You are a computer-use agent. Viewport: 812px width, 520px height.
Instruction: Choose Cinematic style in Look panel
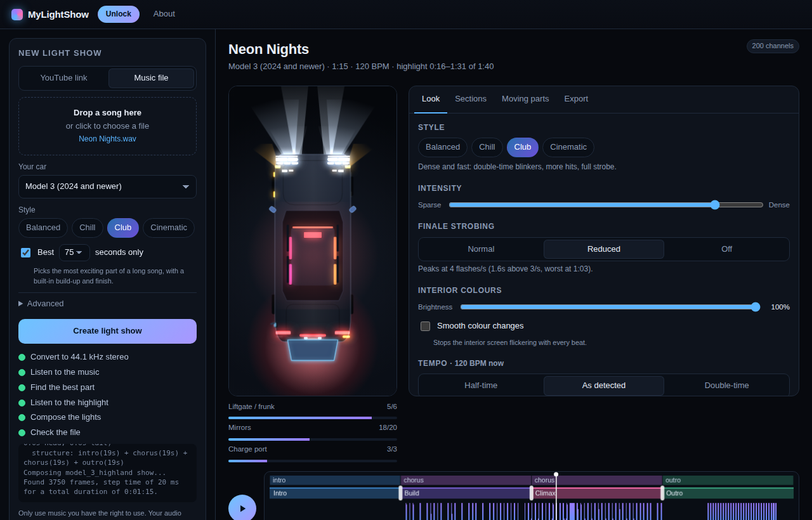point(568,147)
